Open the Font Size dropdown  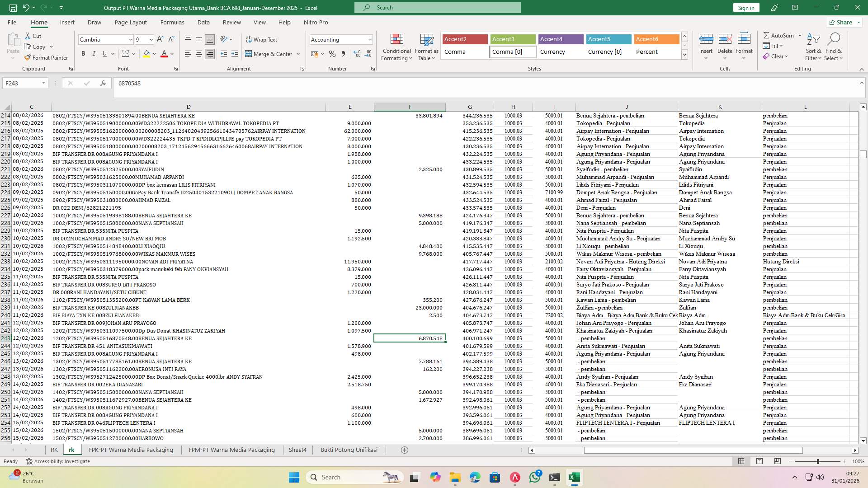click(x=151, y=39)
